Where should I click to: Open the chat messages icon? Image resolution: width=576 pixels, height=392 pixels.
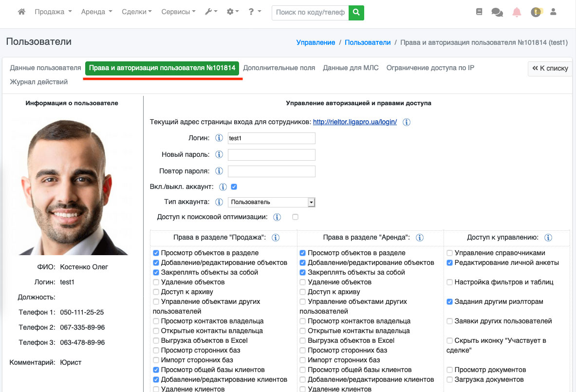coord(497,13)
